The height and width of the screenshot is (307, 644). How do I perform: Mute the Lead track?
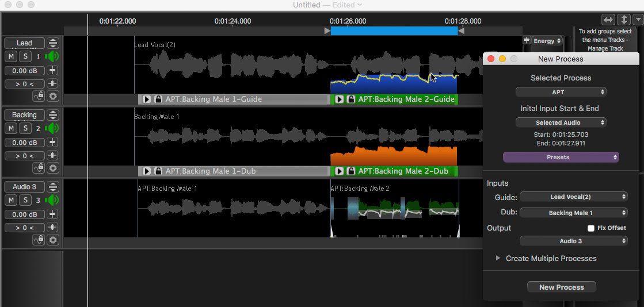pyautogui.click(x=11, y=56)
